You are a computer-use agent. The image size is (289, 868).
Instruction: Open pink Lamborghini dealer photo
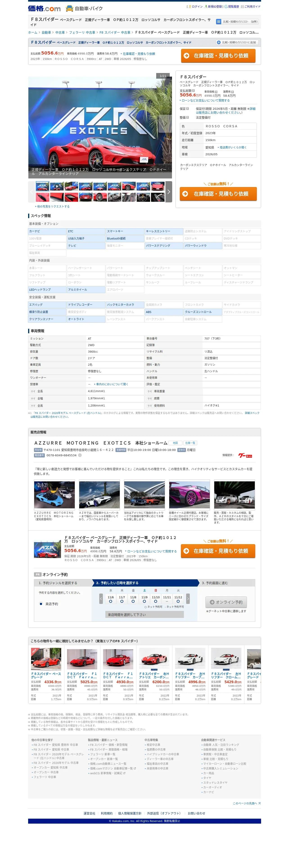pyautogui.click(x=190, y=495)
